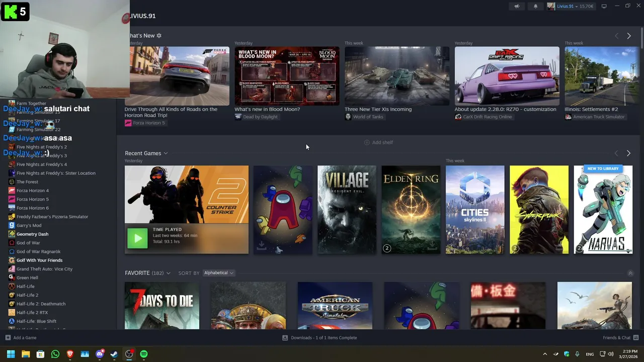Select Half-Life 2: Deathmatch in game list
This screenshot has height=362, width=644.
click(x=41, y=304)
